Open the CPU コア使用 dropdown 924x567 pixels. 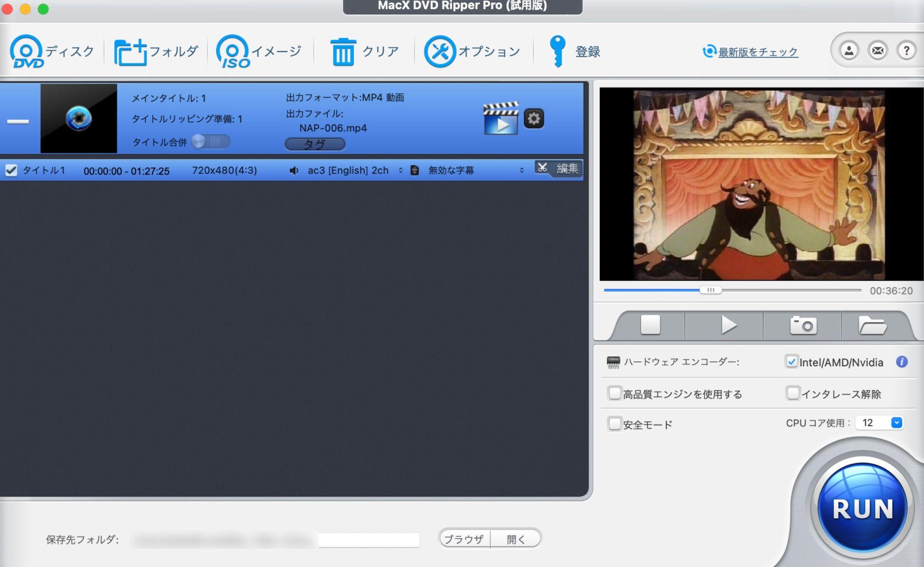pyautogui.click(x=879, y=423)
